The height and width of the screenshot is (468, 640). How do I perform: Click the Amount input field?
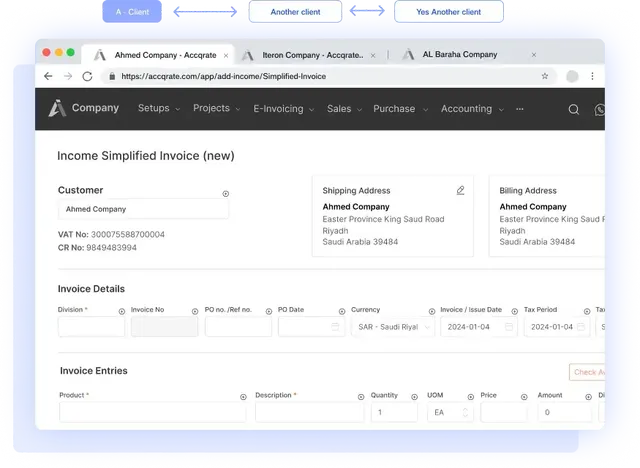coord(565,412)
